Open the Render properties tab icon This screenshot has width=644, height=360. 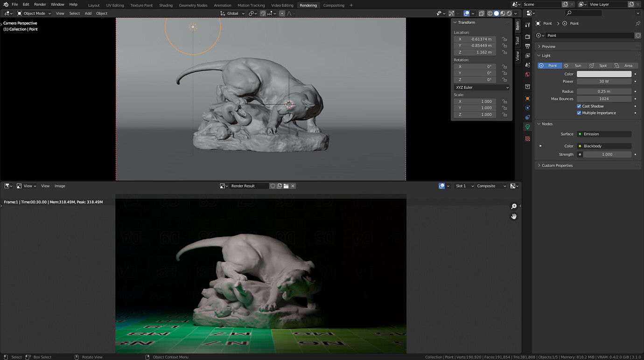(x=527, y=36)
